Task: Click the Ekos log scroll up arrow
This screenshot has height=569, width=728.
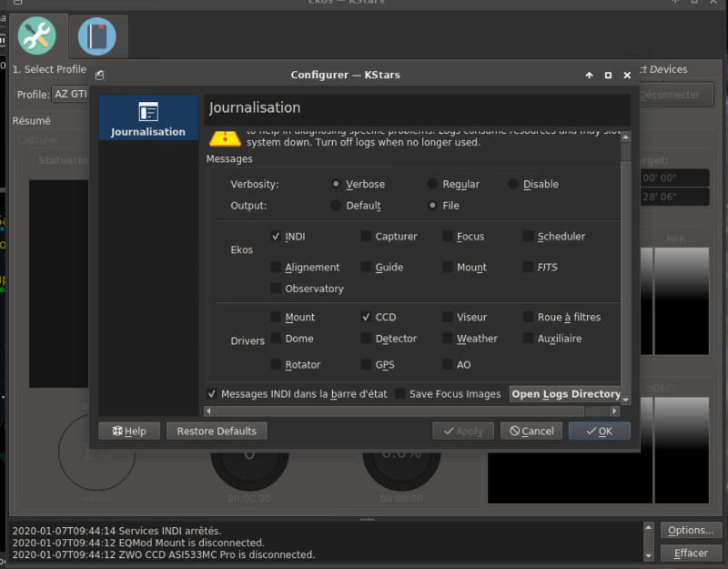Action: tap(649, 527)
